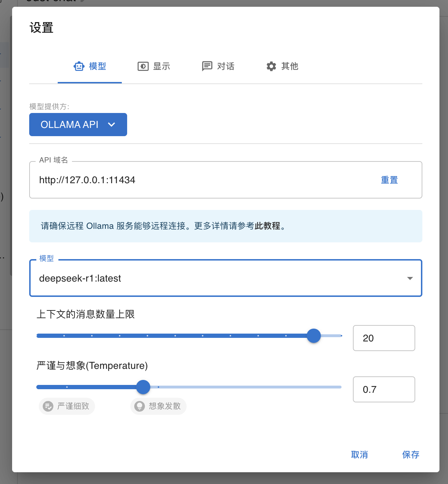Open the deepseek-r1:latest model dropdown
The height and width of the screenshot is (484, 448).
226,278
